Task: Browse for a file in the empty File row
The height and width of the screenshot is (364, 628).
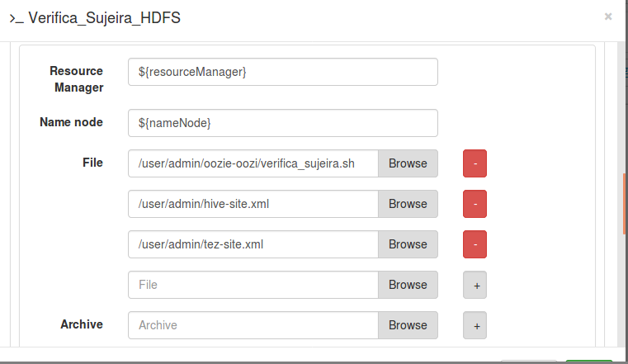Action: point(408,285)
